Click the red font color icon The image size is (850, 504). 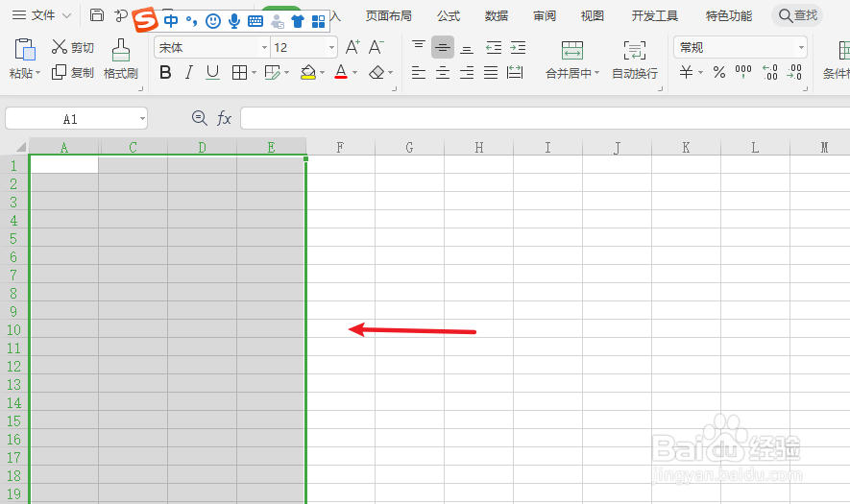point(341,72)
